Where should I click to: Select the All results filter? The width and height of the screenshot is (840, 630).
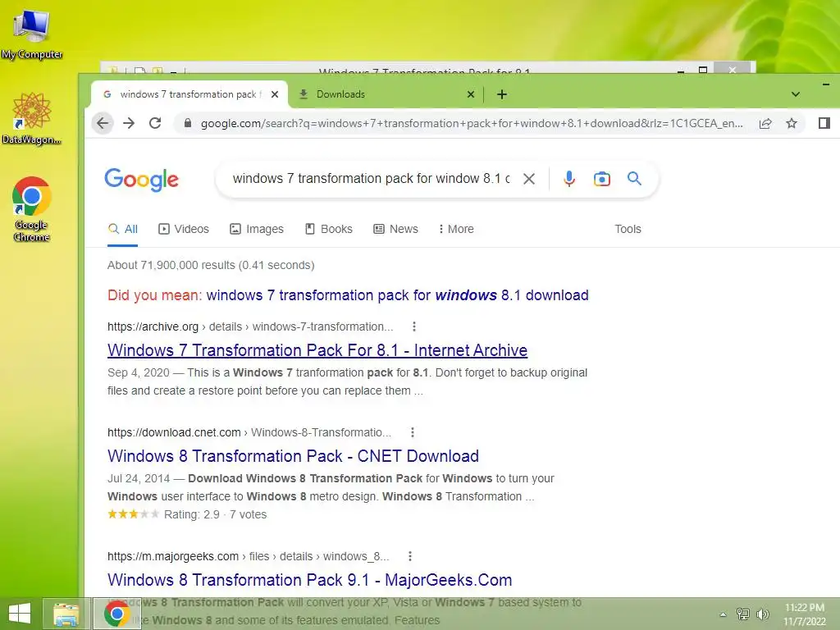pyautogui.click(x=123, y=230)
